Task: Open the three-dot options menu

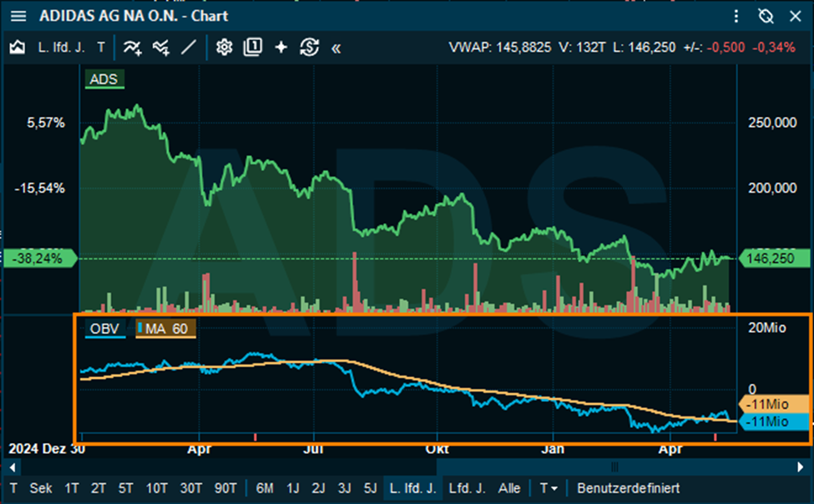Action: pos(736,16)
